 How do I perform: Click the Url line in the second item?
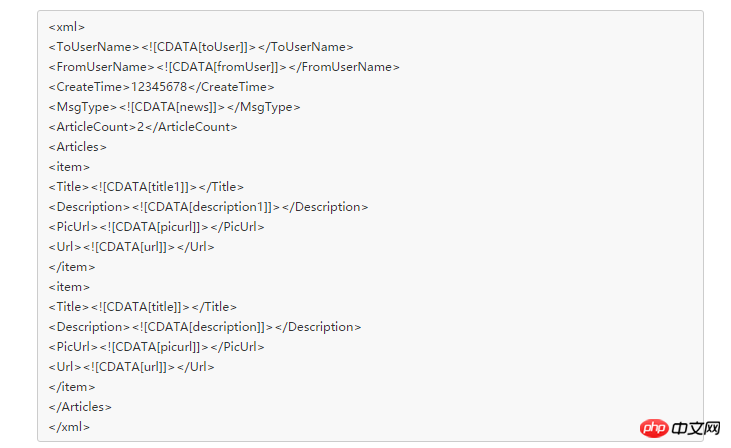pyautogui.click(x=131, y=367)
